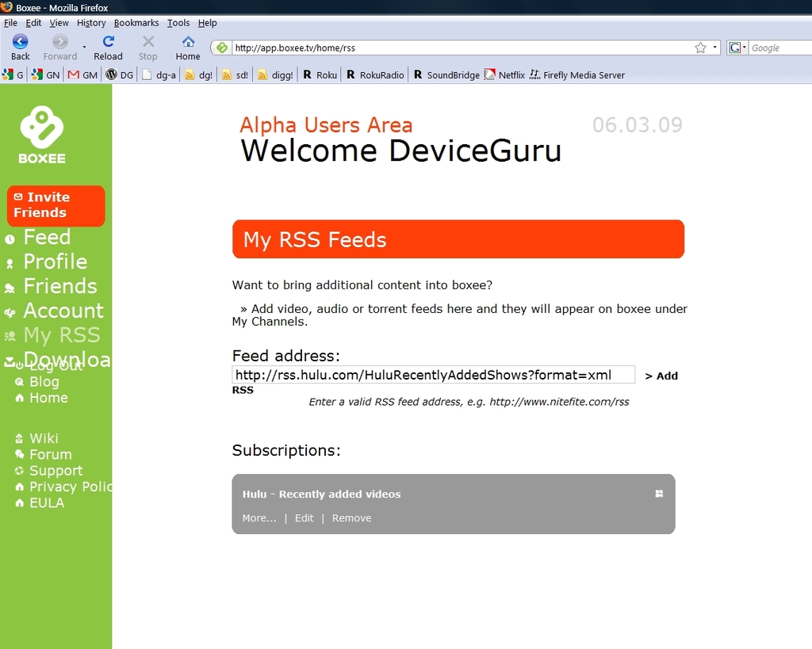Click Remove on the Hulu subscription
This screenshot has height=649, width=812.
351,518
